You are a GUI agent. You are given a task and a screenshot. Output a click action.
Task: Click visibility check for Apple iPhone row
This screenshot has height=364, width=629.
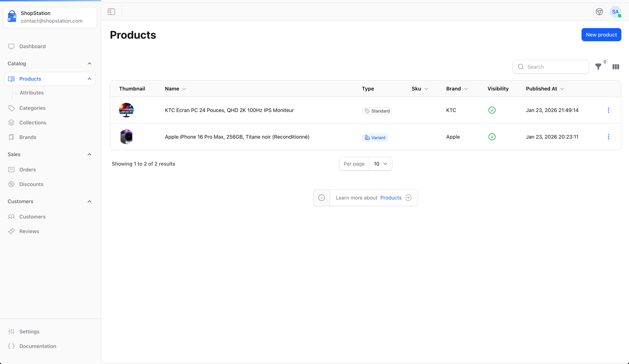(x=492, y=137)
